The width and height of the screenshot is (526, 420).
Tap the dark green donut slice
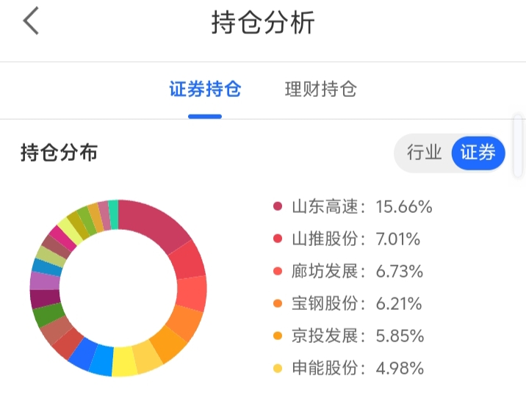tap(48, 314)
